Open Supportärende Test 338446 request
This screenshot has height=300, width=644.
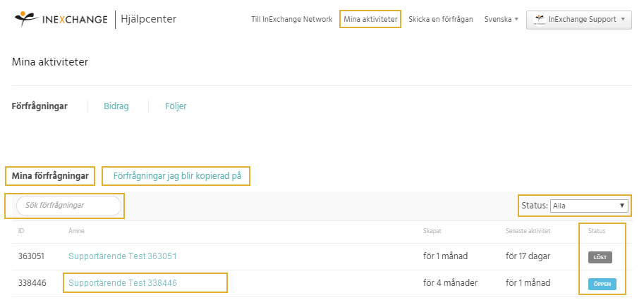click(123, 283)
